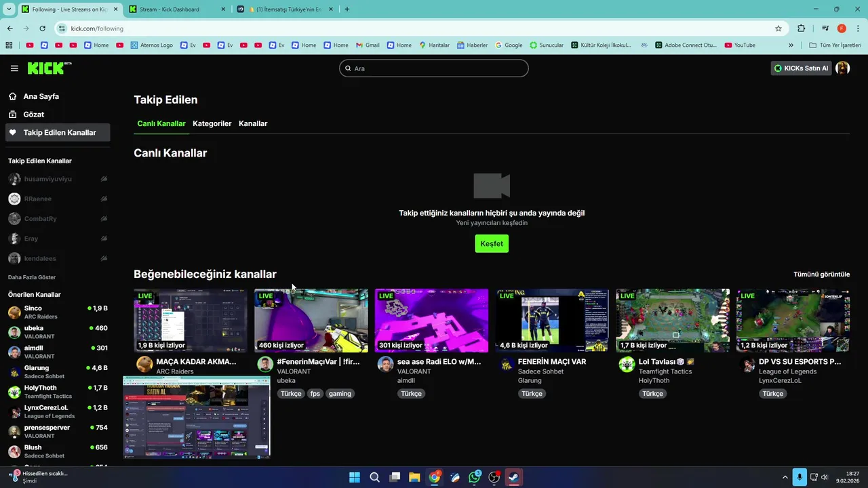Viewport: 868px width, 488px height.
Task: Click the Glarung avatar under FENERİN MAÇI VAR
Action: (506, 364)
